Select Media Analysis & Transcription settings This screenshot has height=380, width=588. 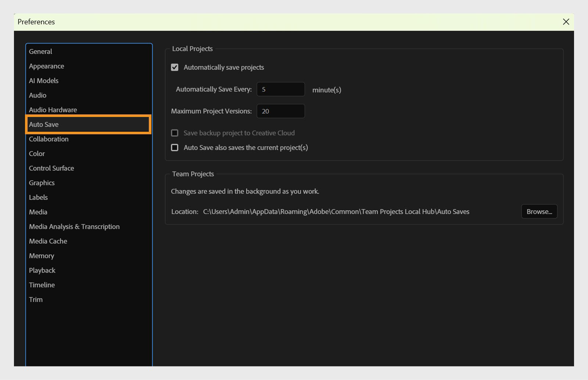[x=74, y=227]
